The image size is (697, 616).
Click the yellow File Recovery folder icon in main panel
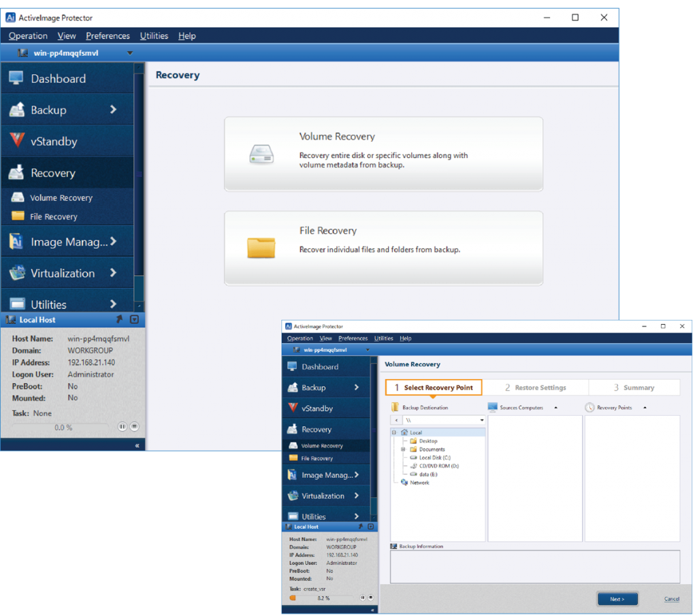pyautogui.click(x=261, y=248)
